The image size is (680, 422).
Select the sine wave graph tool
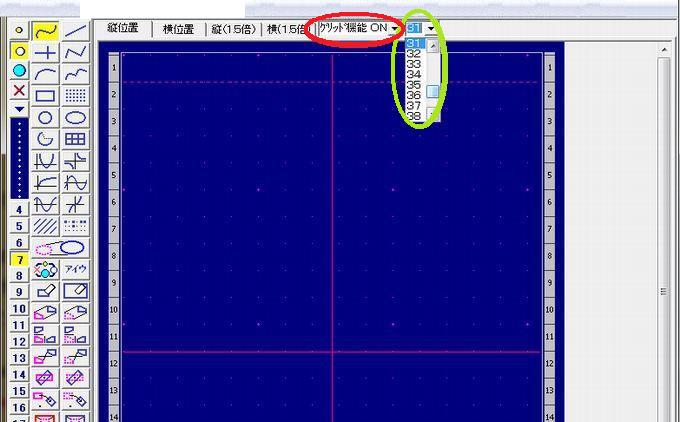(75, 183)
